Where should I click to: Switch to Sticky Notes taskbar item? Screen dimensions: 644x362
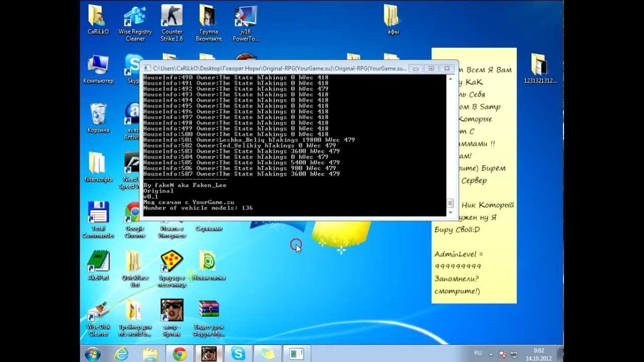267,353
